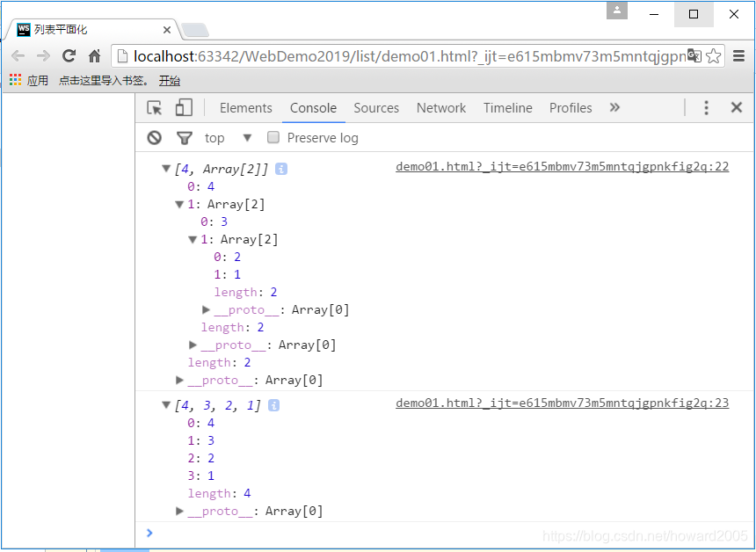Open the Sources tab

pyautogui.click(x=376, y=108)
